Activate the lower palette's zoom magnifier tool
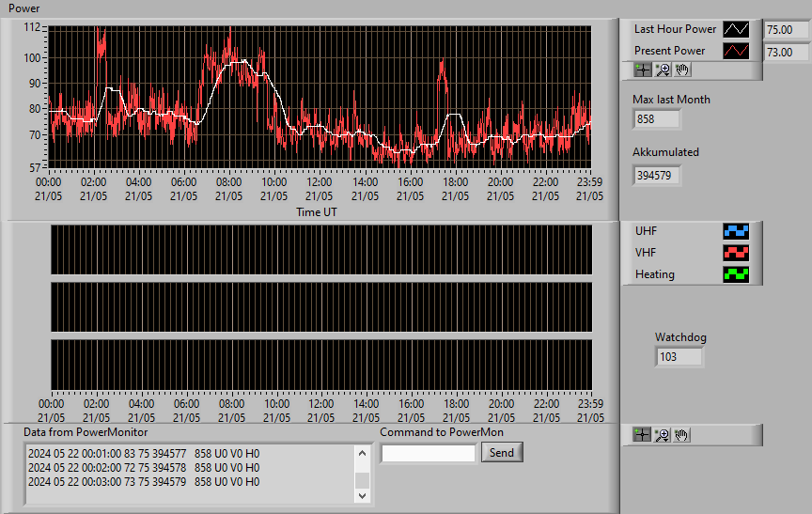 [662, 435]
